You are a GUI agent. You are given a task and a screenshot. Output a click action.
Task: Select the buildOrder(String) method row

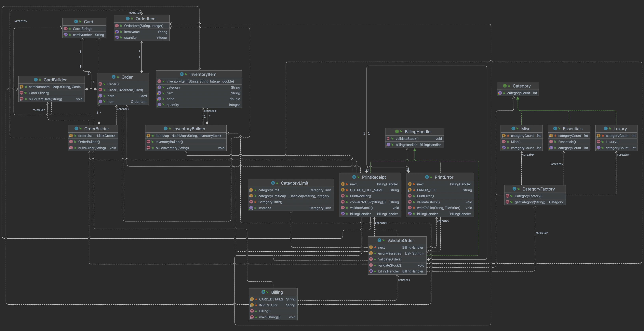tap(92, 148)
